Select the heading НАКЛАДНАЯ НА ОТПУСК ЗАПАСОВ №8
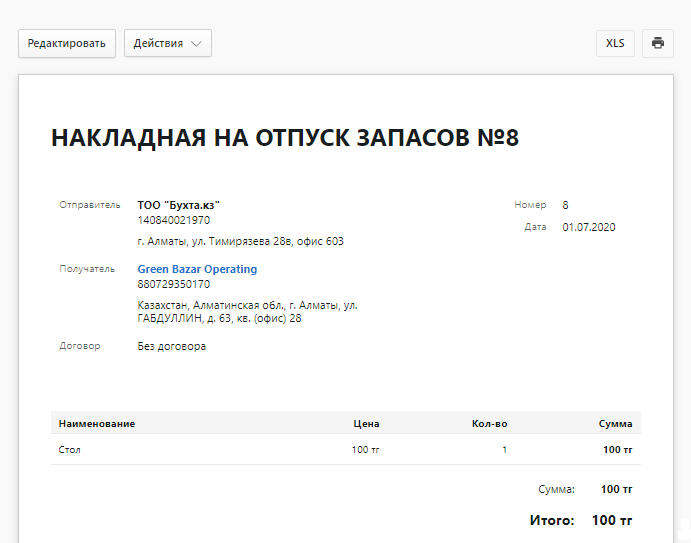 pos(285,138)
